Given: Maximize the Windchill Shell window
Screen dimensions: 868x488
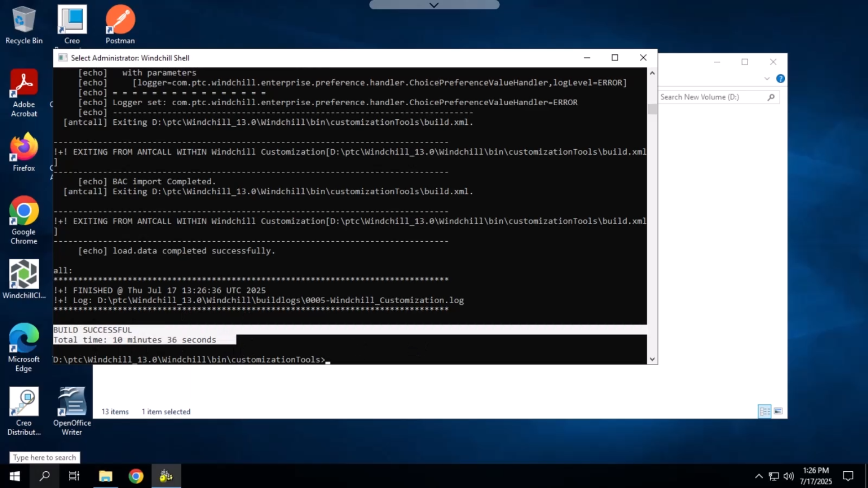Looking at the screenshot, I should coord(615,58).
